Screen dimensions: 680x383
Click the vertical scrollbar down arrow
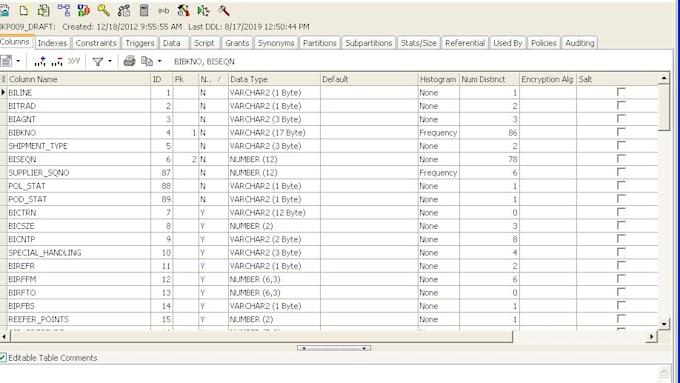pos(664,324)
